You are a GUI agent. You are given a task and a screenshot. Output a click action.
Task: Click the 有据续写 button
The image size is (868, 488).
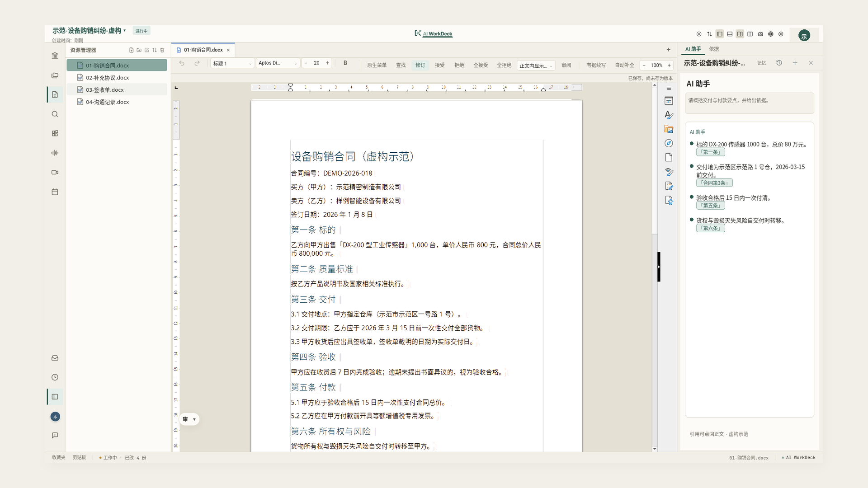coord(596,65)
